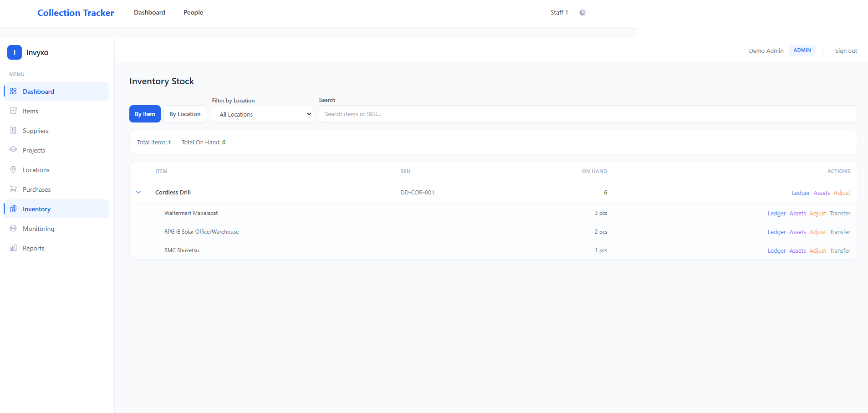Open Suppliers page from sidebar
868x413 pixels.
[56, 130]
